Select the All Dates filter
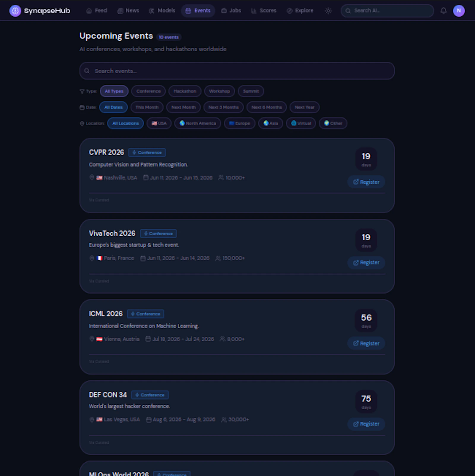This screenshot has width=475, height=476. [x=113, y=107]
